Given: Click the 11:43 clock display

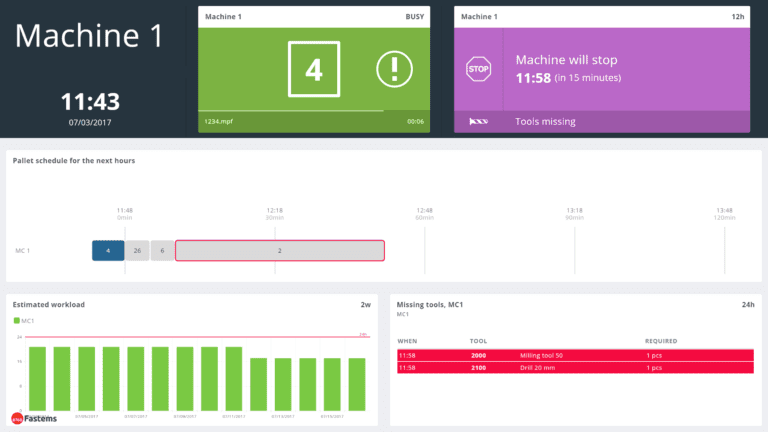Looking at the screenshot, I should pos(90,101).
